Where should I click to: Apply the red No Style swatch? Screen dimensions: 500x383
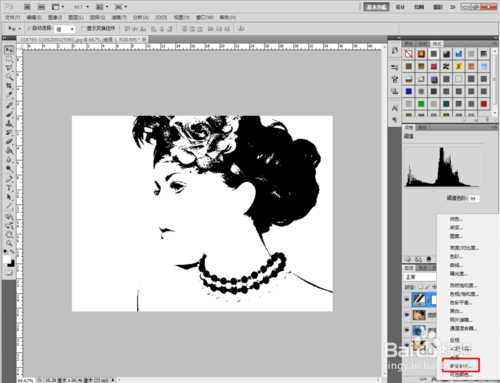[x=408, y=53]
